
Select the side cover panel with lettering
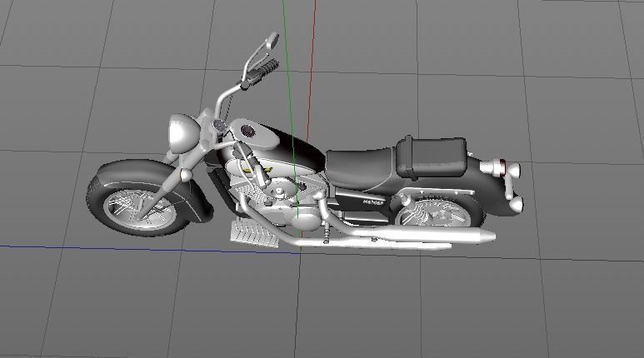click(362, 203)
